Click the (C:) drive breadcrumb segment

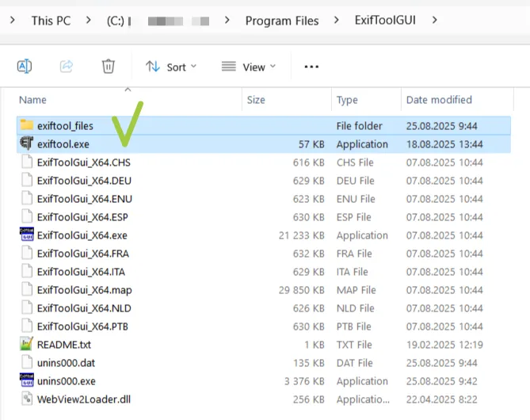click(x=115, y=21)
